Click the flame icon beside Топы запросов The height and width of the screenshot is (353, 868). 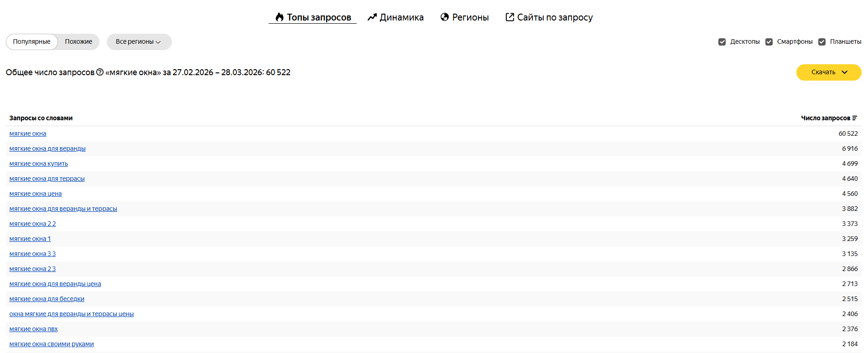(x=280, y=17)
